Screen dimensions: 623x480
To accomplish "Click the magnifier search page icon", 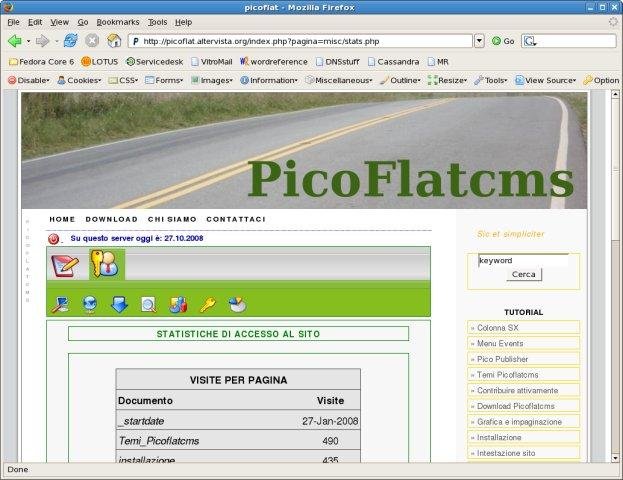I will pyautogui.click(x=149, y=305).
